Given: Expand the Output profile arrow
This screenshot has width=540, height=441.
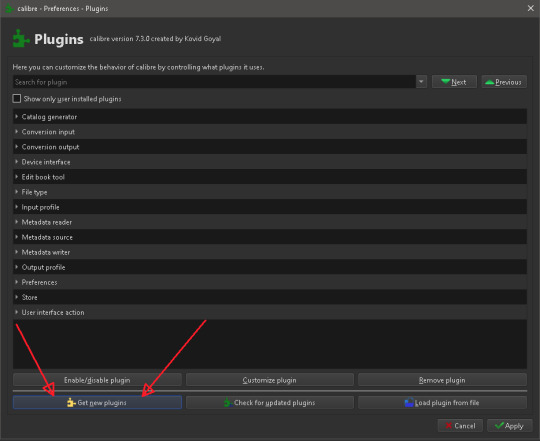Looking at the screenshot, I should [x=17, y=267].
